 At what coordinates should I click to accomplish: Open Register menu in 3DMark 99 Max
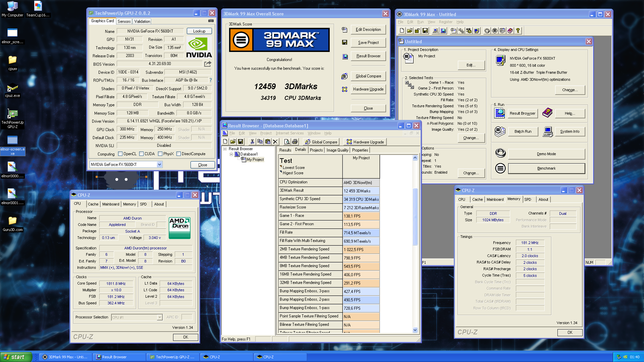pyautogui.click(x=446, y=22)
